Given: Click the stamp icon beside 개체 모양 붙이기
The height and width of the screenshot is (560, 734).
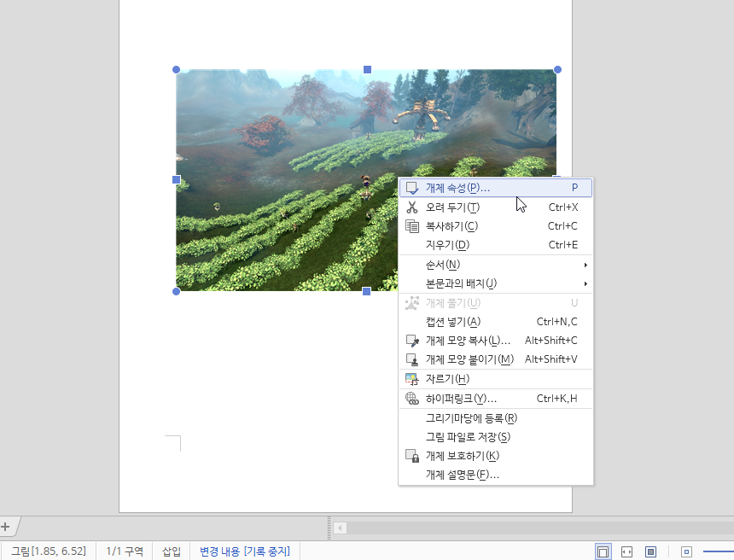Looking at the screenshot, I should click(x=412, y=359).
